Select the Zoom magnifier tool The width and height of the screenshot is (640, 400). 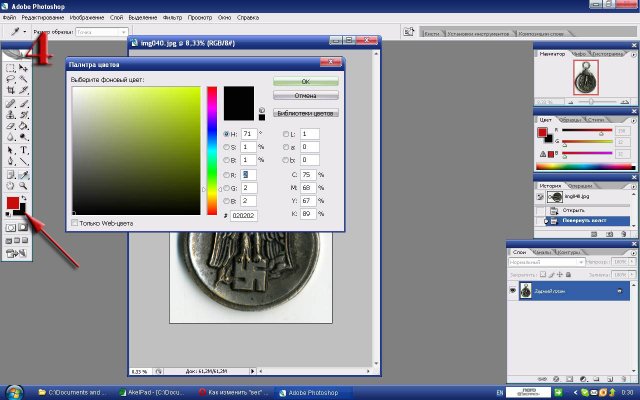[23, 186]
